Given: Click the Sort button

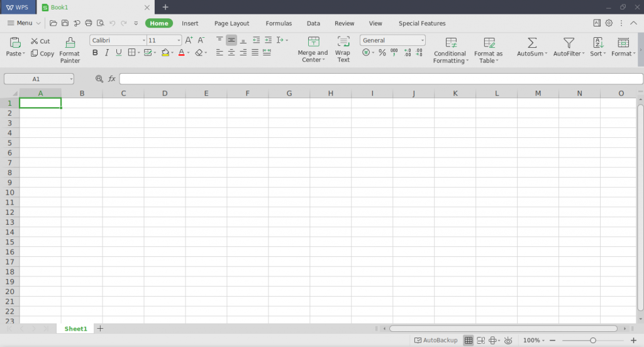Looking at the screenshot, I should pyautogui.click(x=598, y=47).
